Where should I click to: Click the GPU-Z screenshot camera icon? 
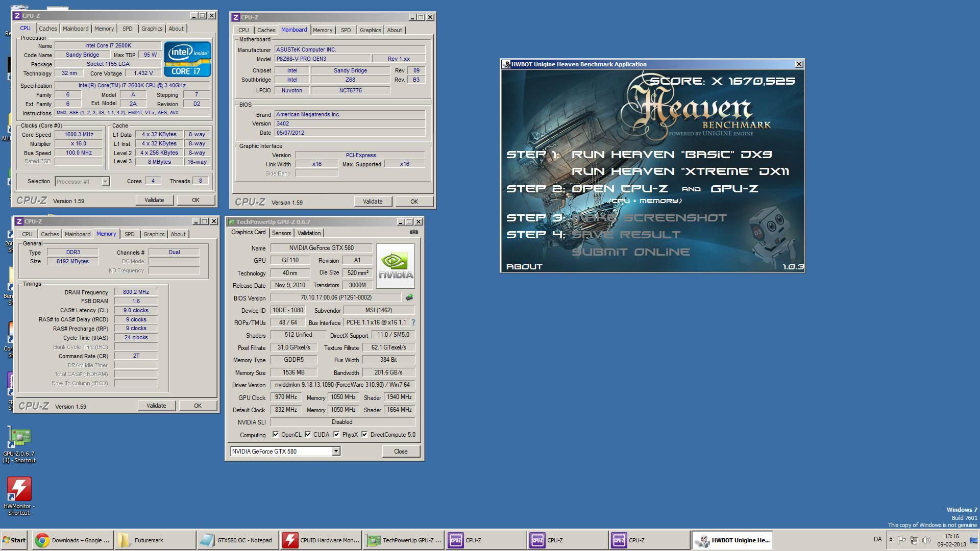[414, 232]
